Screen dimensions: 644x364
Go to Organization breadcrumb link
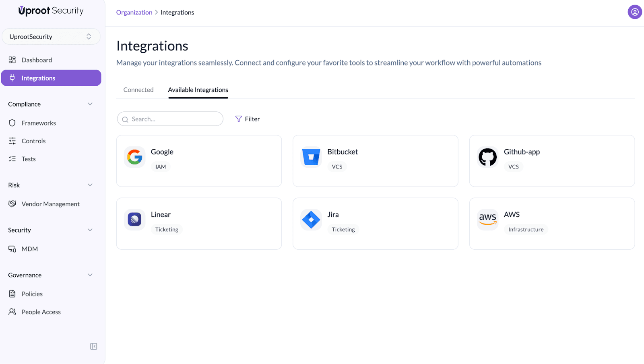pos(134,12)
